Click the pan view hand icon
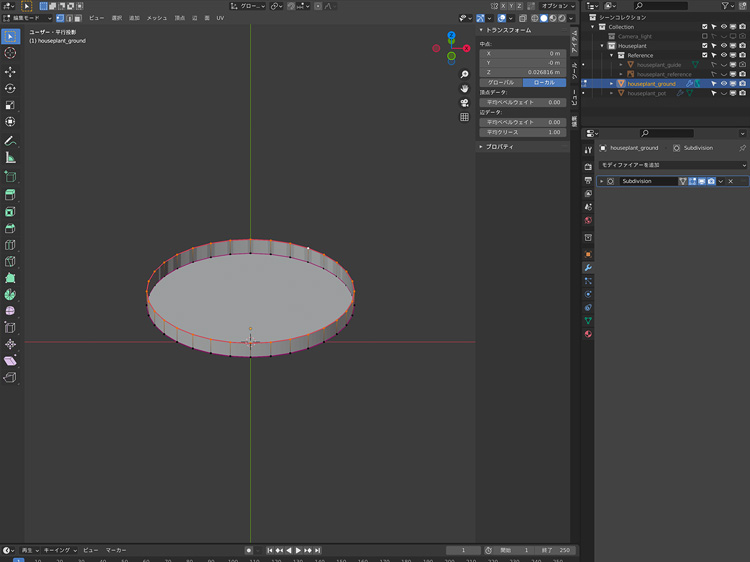This screenshot has width=750, height=562. point(465,89)
